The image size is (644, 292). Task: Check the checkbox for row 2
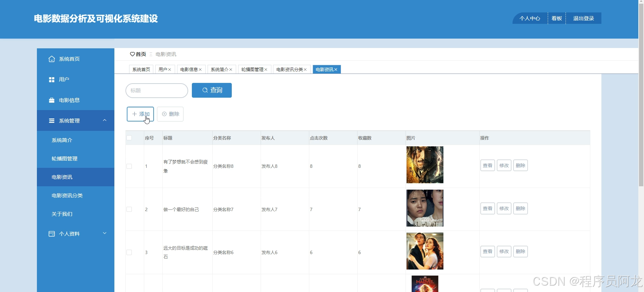coord(129,209)
